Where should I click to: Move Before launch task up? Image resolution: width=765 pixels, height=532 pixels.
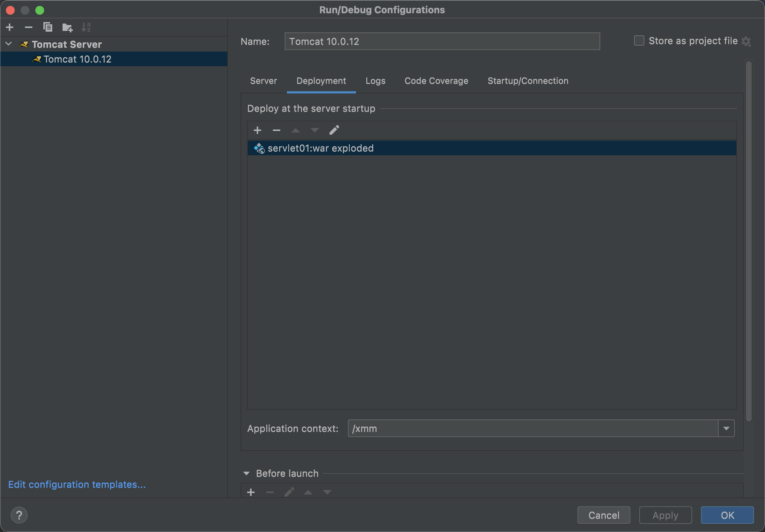pos(308,492)
